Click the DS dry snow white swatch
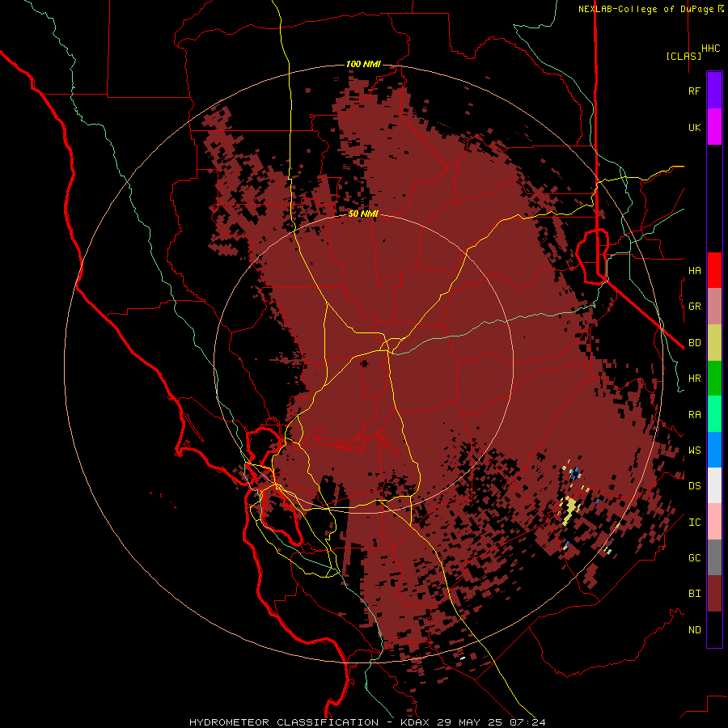Image resolution: width=728 pixels, height=728 pixels. coord(714,485)
